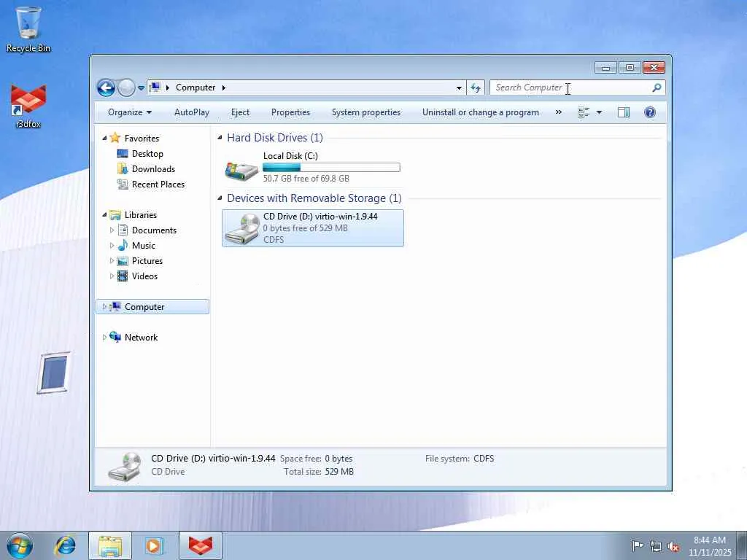747x560 pixels.
Task: Collapse the Favorites group
Action: [x=104, y=138]
